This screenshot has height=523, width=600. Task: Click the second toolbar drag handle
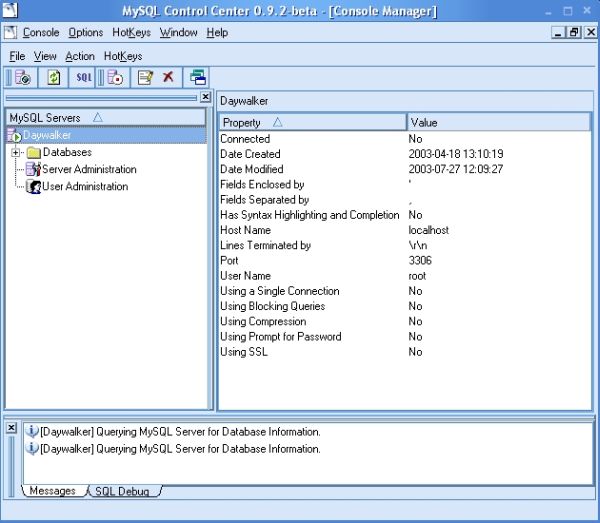[101, 77]
